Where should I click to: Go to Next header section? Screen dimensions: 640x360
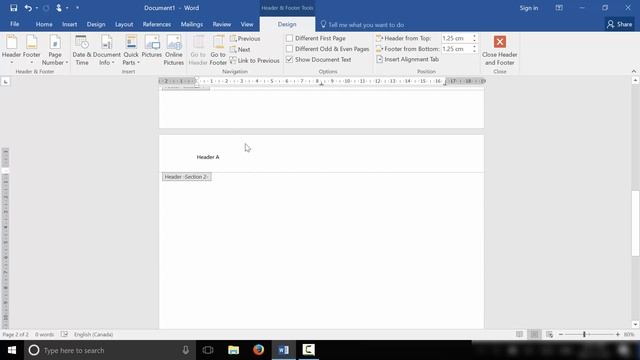tap(240, 49)
